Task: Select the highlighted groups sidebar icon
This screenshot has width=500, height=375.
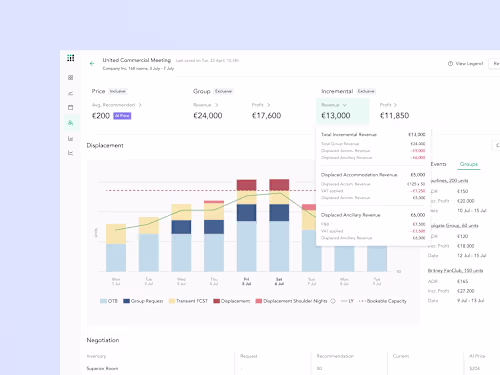Action: (x=70, y=123)
